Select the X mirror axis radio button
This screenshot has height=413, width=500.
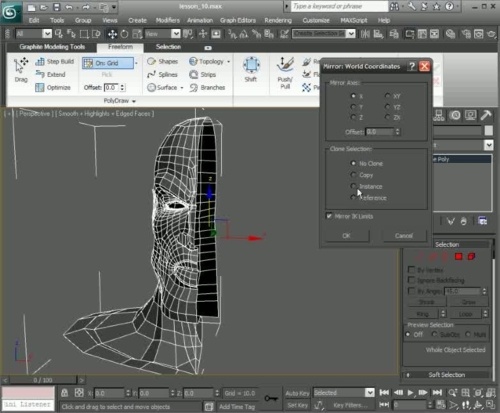(x=353, y=96)
